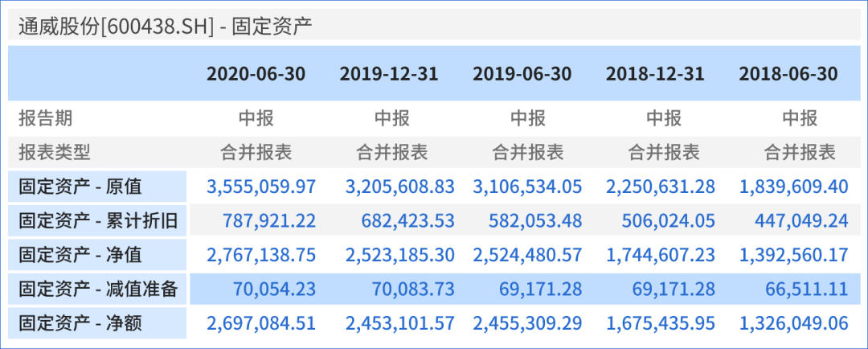The width and height of the screenshot is (868, 349).
Task: Click the value 506,024.05
Action: [x=669, y=221]
